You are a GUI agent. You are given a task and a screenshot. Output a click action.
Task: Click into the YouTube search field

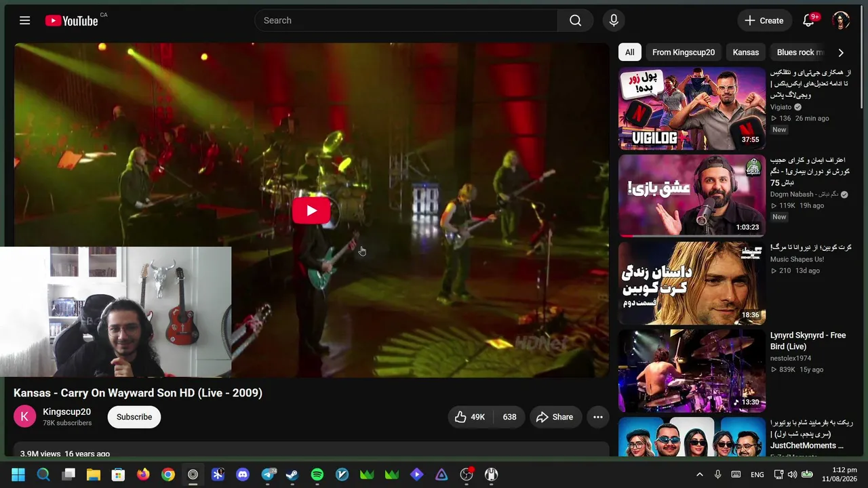pos(406,20)
